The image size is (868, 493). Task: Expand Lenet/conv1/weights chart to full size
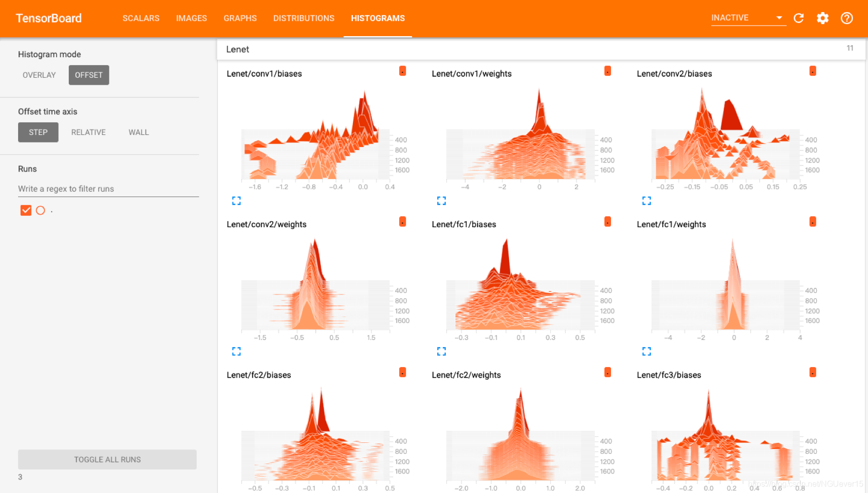click(x=441, y=201)
